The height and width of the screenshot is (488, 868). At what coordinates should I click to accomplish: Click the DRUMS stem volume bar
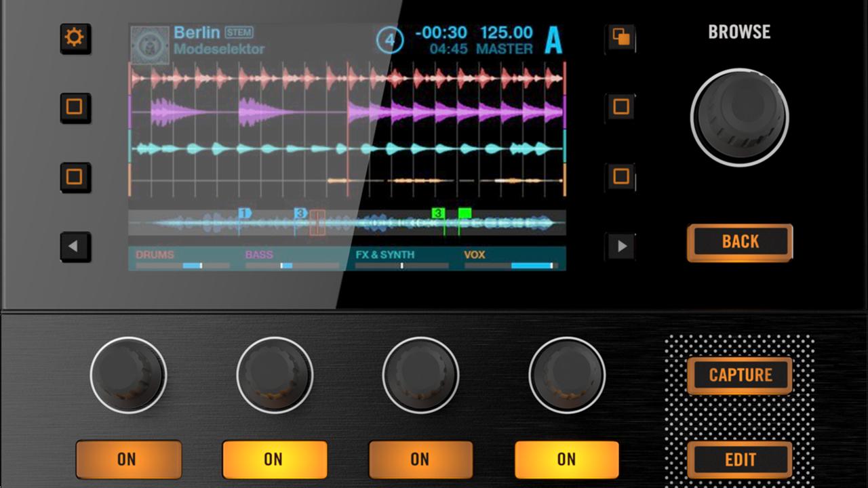point(182,266)
